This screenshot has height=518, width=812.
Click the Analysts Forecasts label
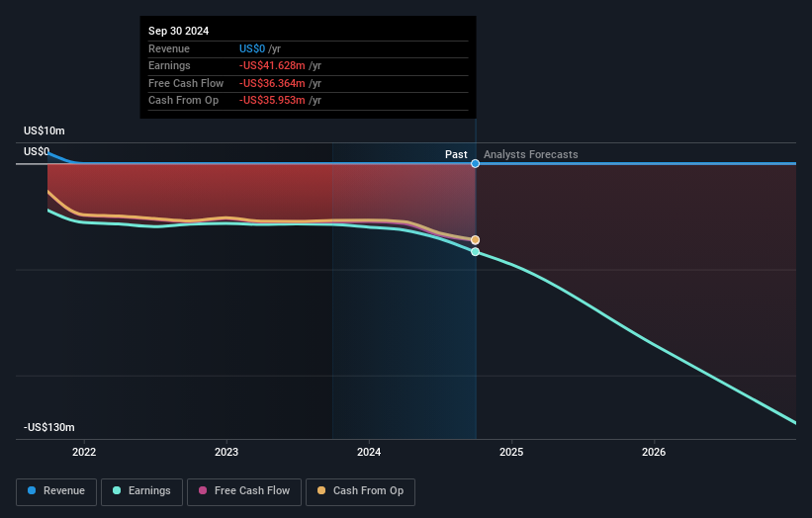coord(531,154)
